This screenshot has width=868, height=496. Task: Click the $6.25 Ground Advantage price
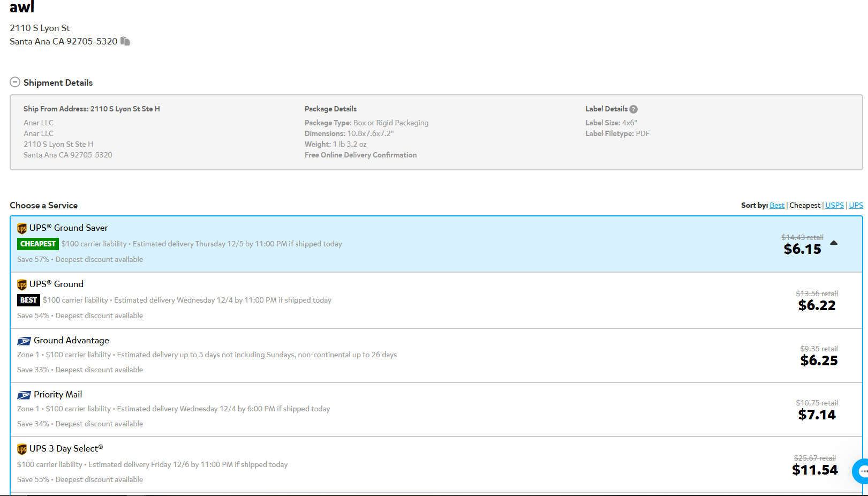(x=819, y=361)
